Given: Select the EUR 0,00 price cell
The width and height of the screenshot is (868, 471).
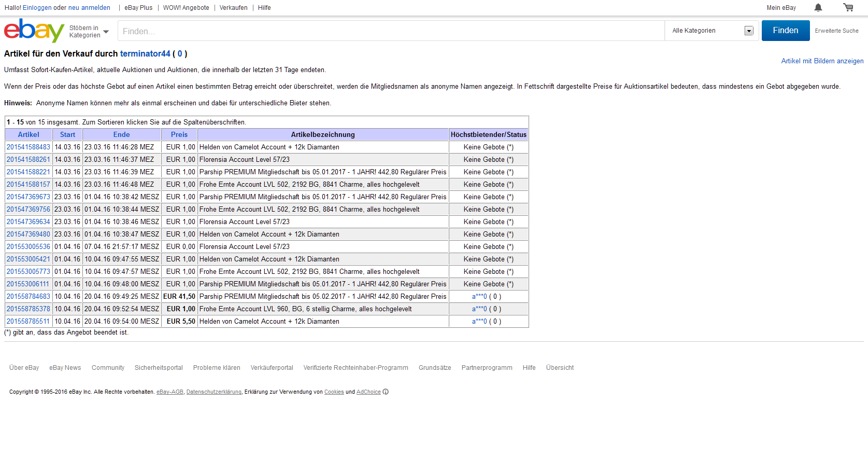Looking at the screenshot, I should coord(179,247).
